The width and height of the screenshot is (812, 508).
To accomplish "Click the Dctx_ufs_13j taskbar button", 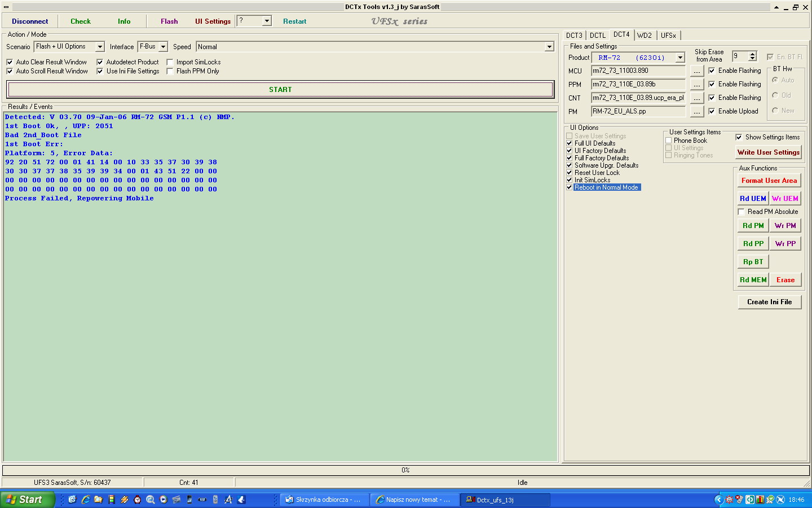I will point(505,500).
